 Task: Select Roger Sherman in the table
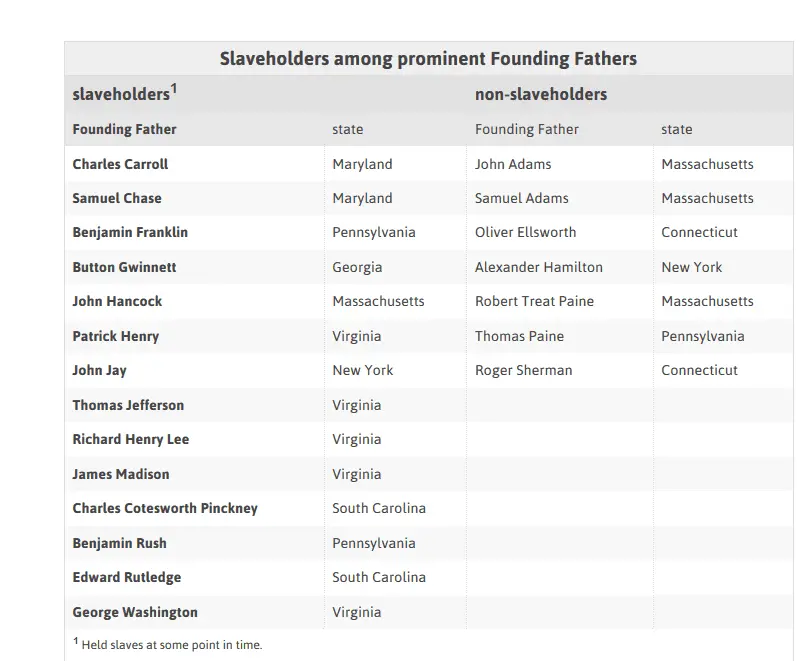point(524,370)
